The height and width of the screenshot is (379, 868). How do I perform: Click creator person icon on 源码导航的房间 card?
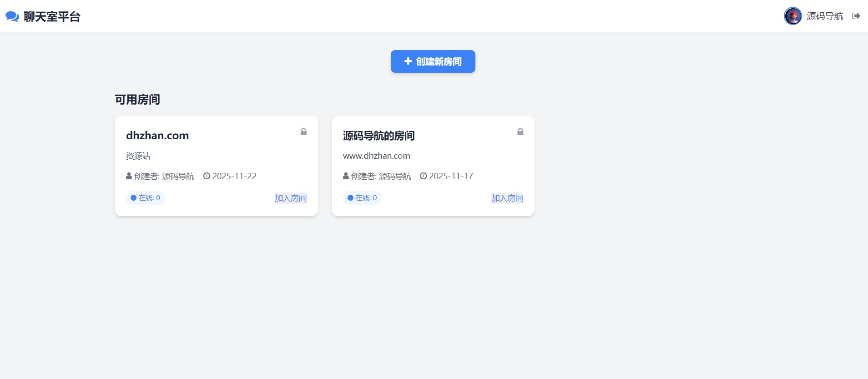pos(346,176)
